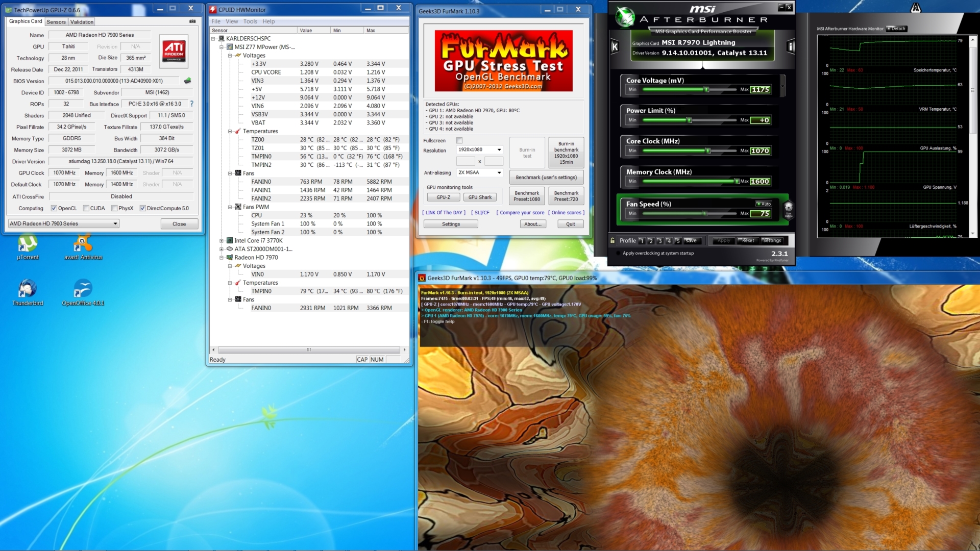The height and width of the screenshot is (551, 980).
Task: Collapse the KARLDERSCHSPC tree node
Action: click(213, 38)
